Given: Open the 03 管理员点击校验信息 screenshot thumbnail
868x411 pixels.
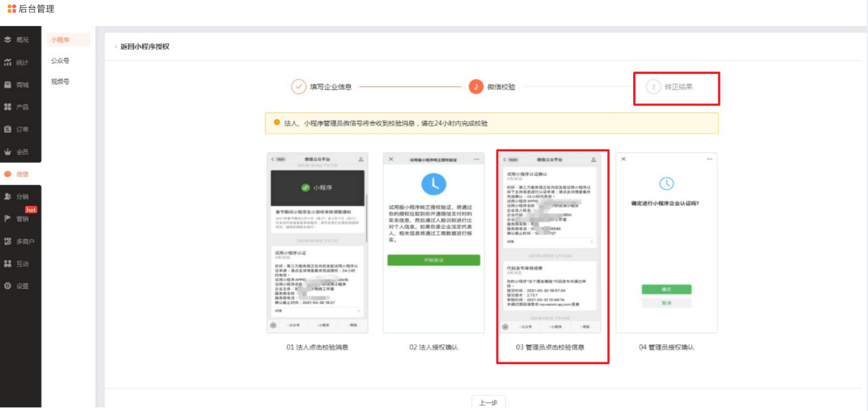Looking at the screenshot, I should tap(550, 243).
